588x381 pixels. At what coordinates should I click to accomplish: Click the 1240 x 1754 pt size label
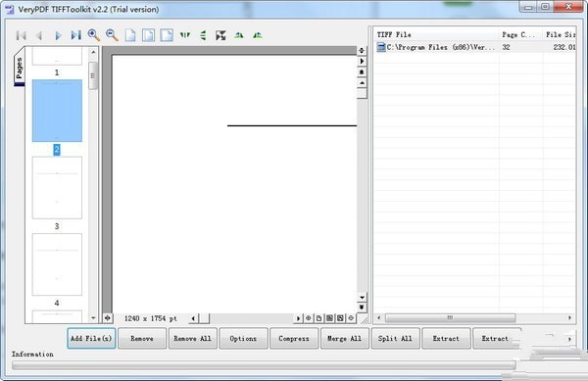click(150, 318)
